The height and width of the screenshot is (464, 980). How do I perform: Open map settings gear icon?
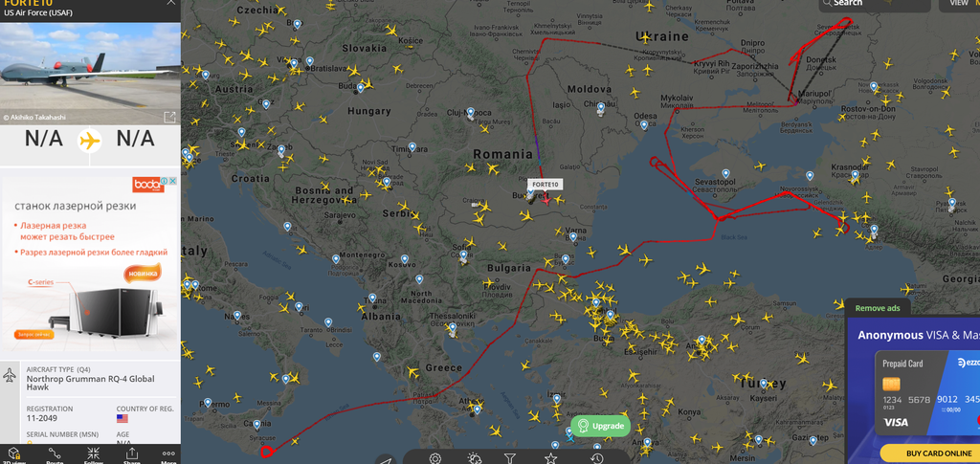[x=435, y=458]
